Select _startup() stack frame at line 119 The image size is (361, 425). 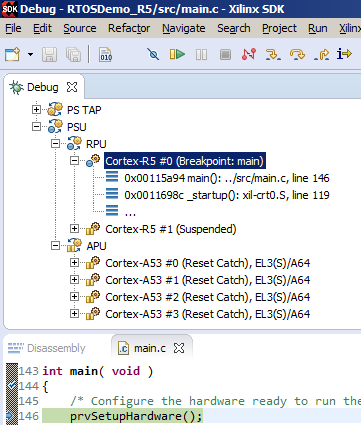(227, 195)
